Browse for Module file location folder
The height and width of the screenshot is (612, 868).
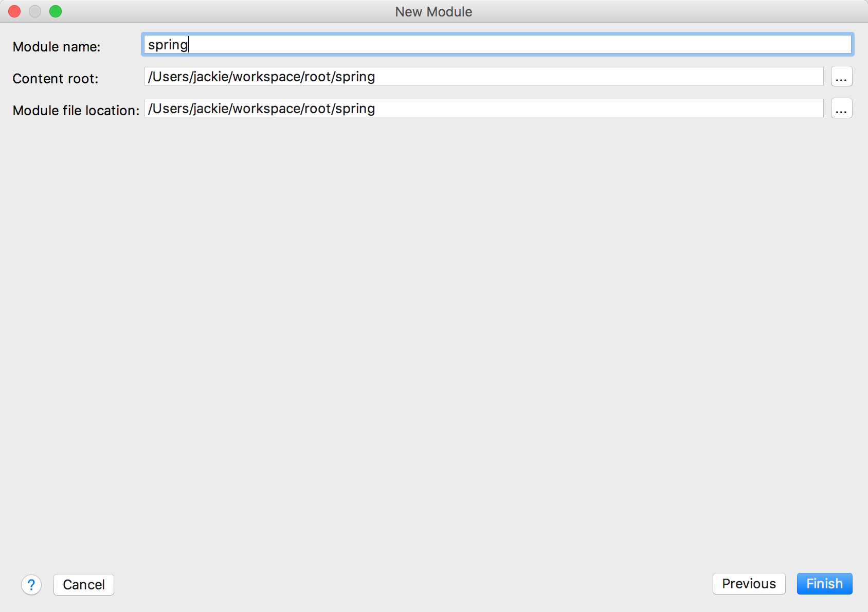click(x=841, y=109)
